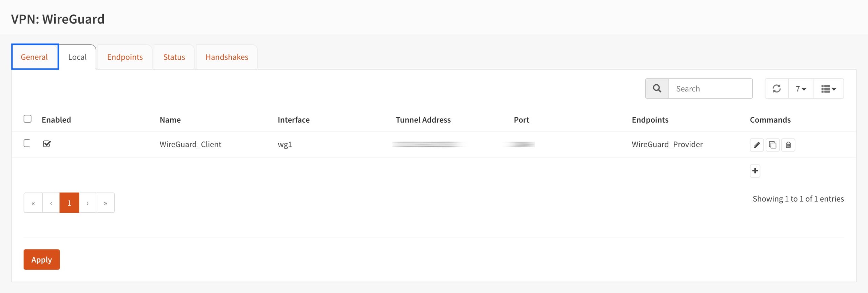Add a new local configuration with plus icon
868x293 pixels.
click(755, 171)
